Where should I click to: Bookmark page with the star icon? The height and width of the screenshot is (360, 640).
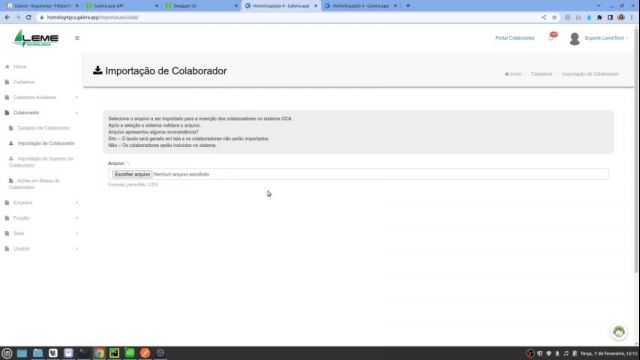coord(554,18)
